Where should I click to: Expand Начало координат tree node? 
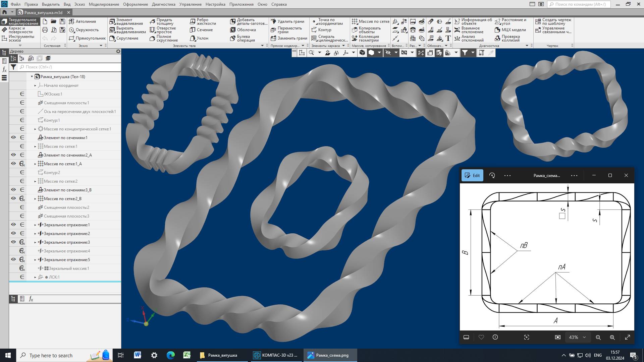pos(35,85)
